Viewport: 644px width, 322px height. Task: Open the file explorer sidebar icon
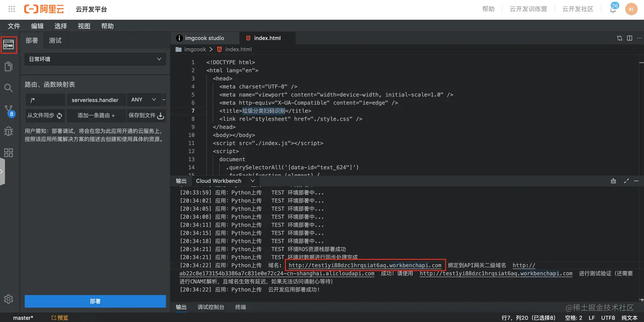9,66
